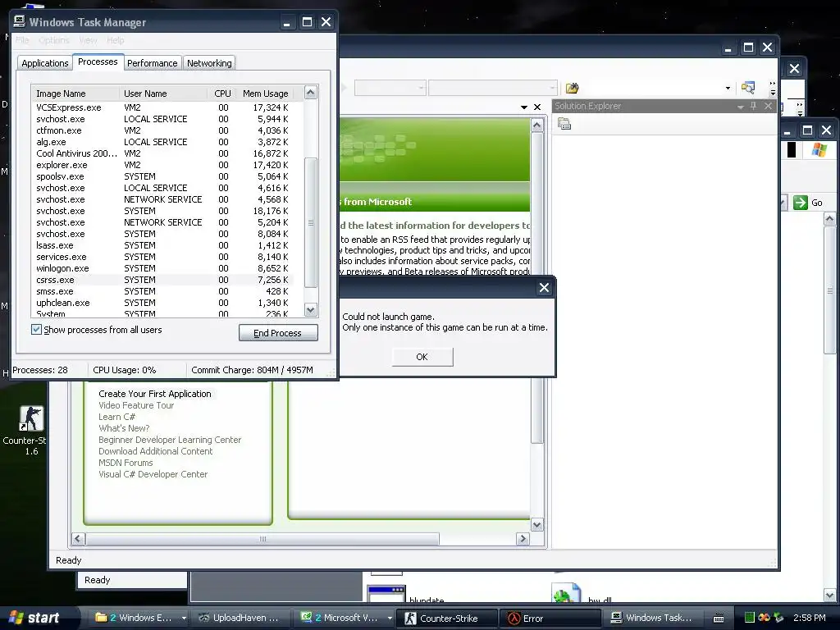The width and height of the screenshot is (840, 630).
Task: Click the network tray icon next to the clock
Action: click(779, 618)
